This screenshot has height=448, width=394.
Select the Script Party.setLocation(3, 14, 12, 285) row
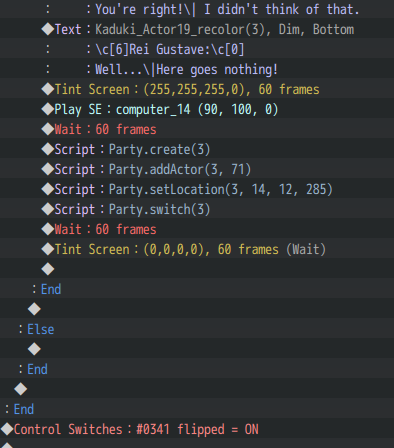197,189
